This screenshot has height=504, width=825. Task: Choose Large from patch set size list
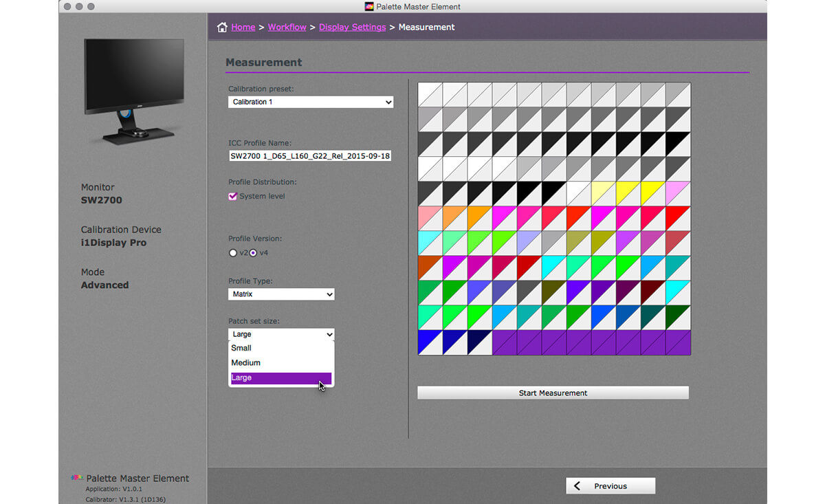coord(281,377)
